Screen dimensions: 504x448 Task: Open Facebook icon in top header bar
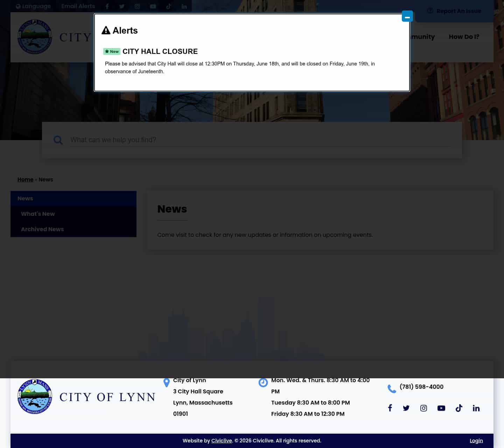[107, 6]
